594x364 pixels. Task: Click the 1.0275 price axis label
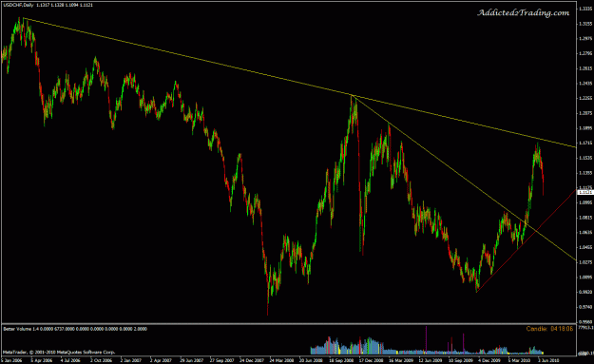point(585,262)
